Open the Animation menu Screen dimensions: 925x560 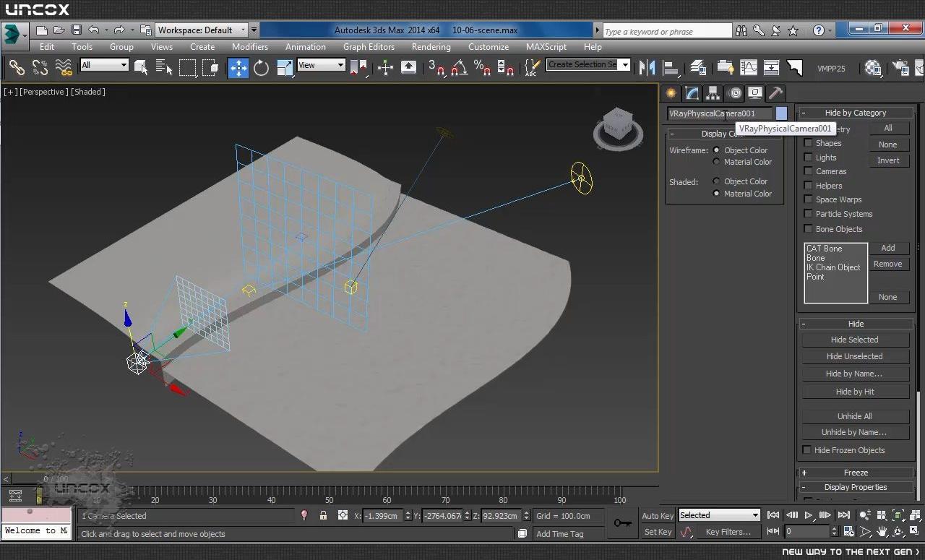click(306, 47)
